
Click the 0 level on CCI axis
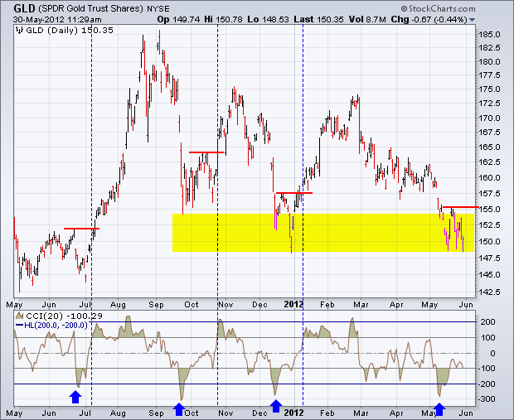[492, 354]
